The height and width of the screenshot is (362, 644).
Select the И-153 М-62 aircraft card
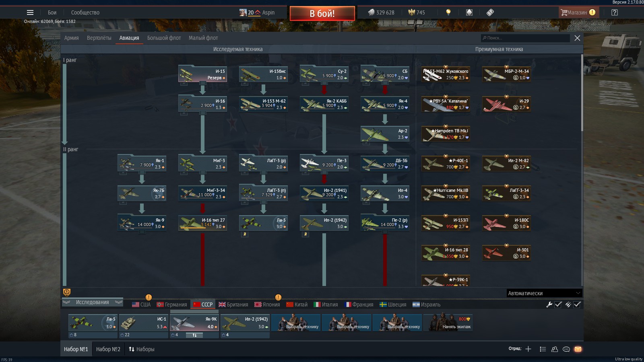(x=263, y=104)
